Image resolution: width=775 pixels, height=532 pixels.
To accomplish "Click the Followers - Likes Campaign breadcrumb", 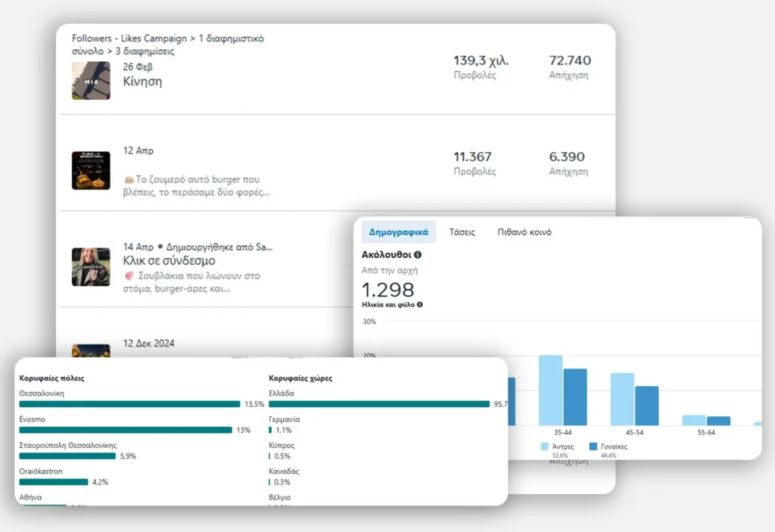I will click(130, 38).
